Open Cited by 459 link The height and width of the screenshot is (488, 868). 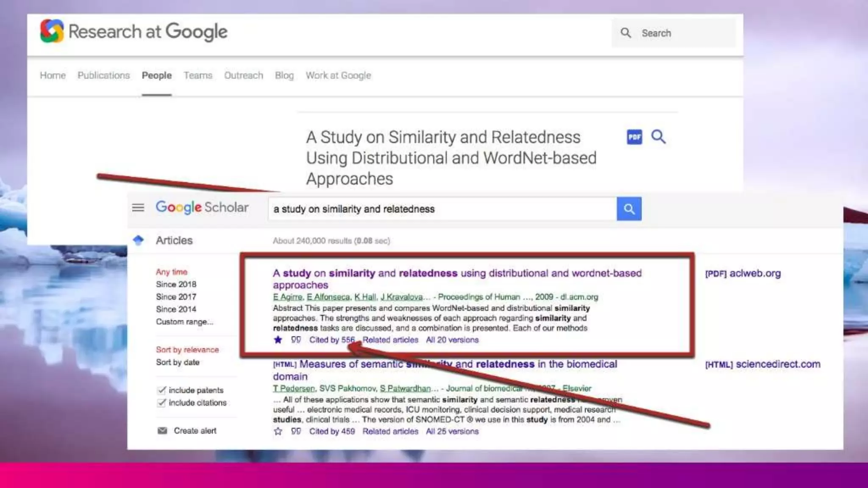332,431
